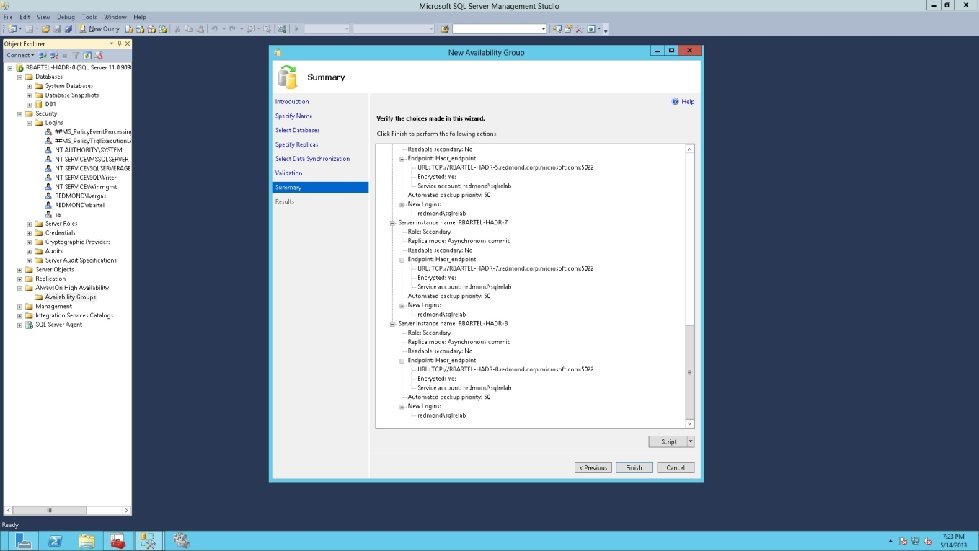Click the search combo box in toolbar

[x=499, y=29]
